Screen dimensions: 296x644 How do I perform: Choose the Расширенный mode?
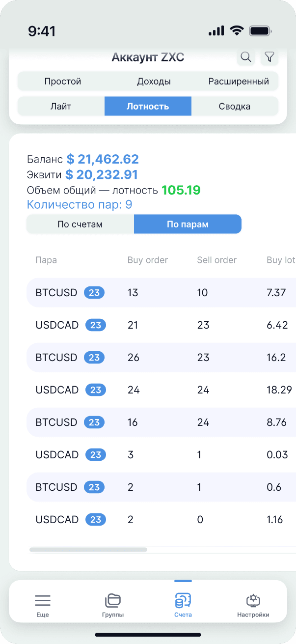pos(239,82)
